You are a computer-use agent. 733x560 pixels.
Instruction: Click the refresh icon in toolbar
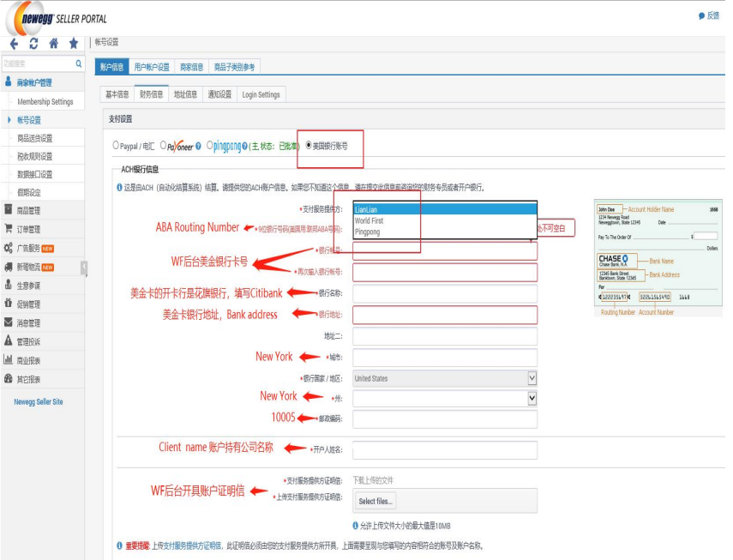click(x=33, y=44)
